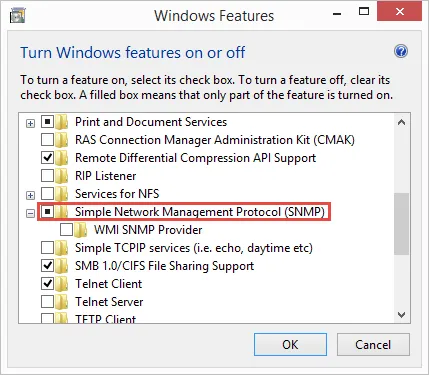The height and width of the screenshot is (375, 429).
Task: Select Print and Document Services label
Action: click(x=151, y=122)
